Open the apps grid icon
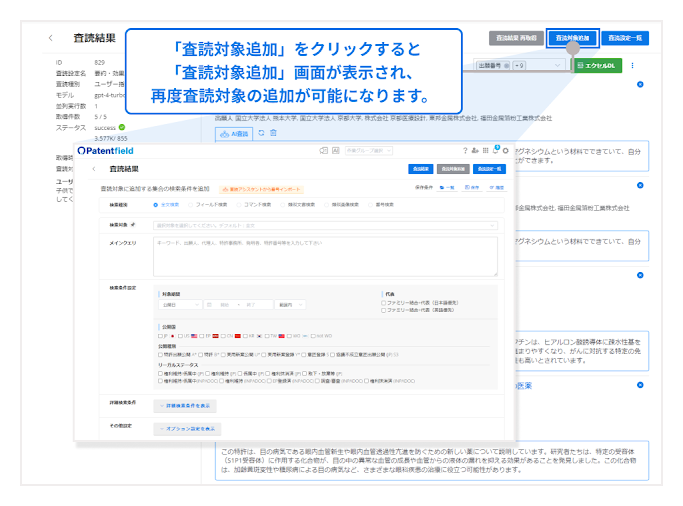Viewport: 683px width, 506px height. (x=486, y=150)
